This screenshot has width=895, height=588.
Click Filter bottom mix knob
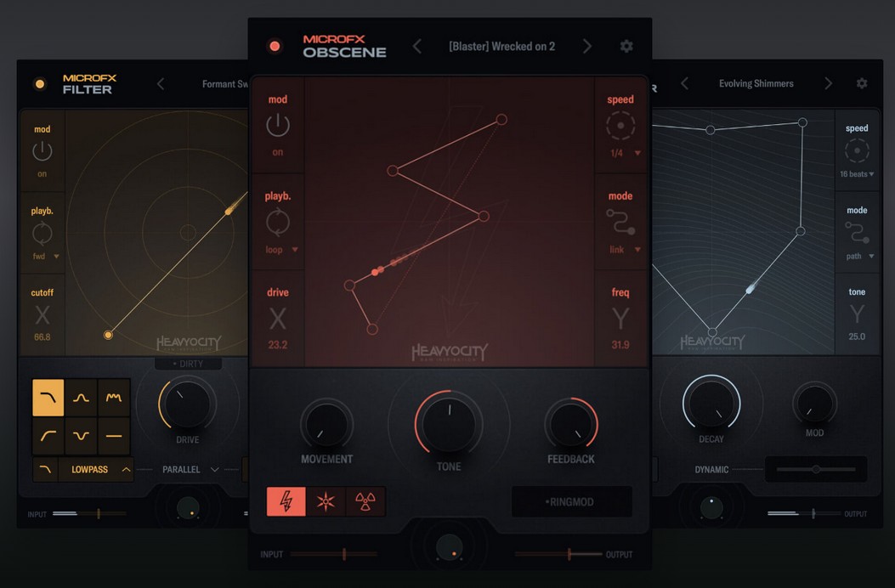click(188, 507)
